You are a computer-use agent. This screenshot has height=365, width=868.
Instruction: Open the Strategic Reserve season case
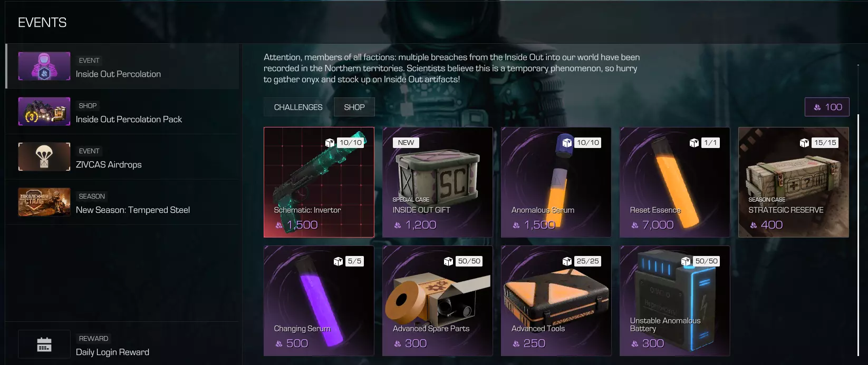click(x=794, y=182)
